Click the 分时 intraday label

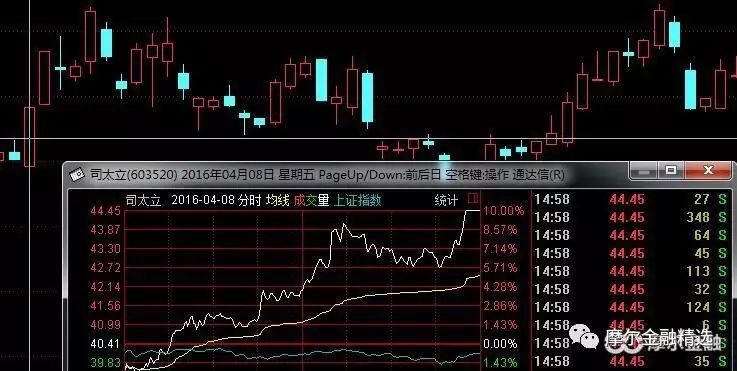coord(249,201)
